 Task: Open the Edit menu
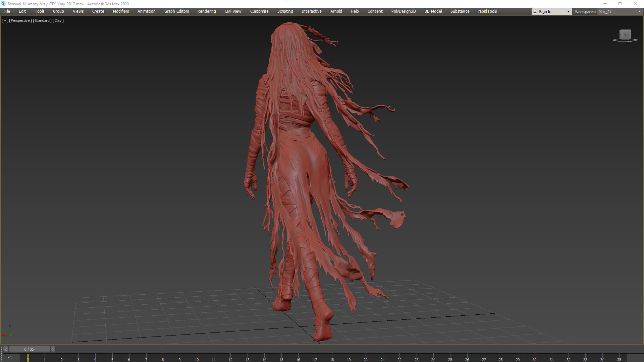22,11
